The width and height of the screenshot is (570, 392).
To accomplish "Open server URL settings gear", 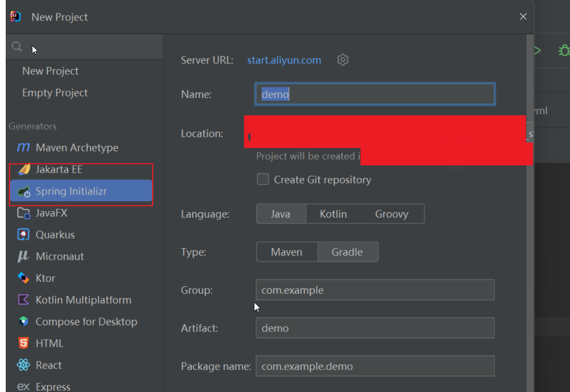I will point(342,60).
